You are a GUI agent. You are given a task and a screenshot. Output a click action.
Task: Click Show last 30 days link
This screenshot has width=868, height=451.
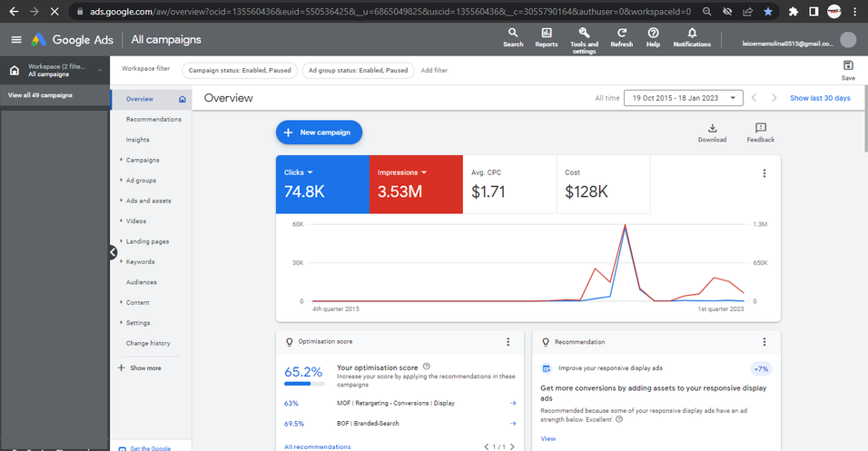(820, 98)
